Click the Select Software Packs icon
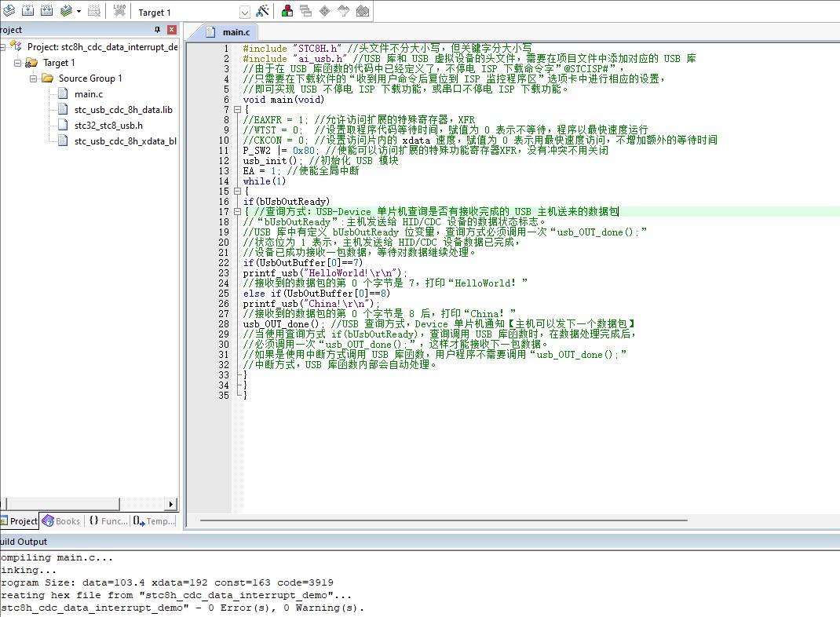 pyautogui.click(x=343, y=11)
